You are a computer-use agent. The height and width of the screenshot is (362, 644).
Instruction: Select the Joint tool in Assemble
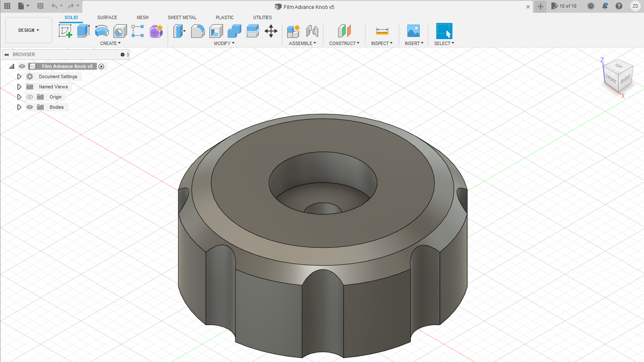pos(313,31)
